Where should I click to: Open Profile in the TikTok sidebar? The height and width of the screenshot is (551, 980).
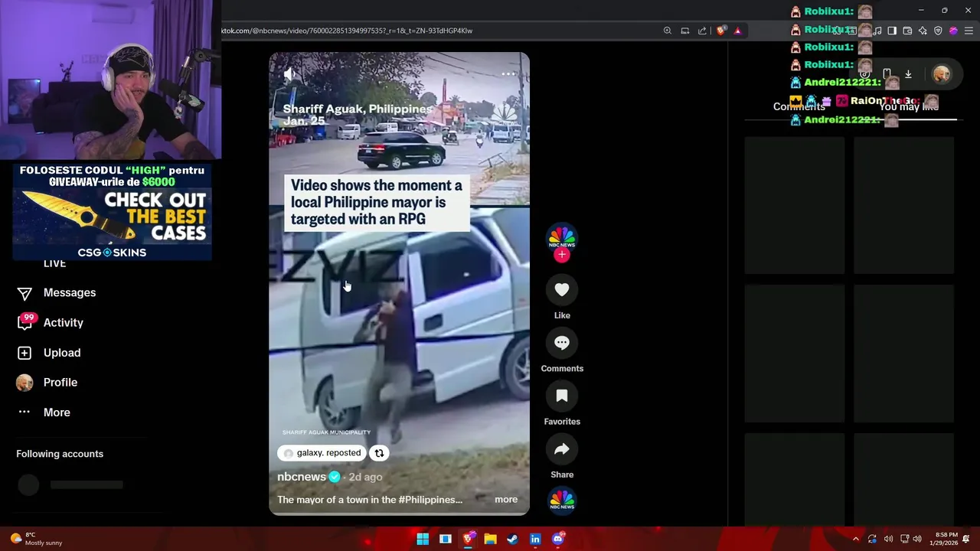tap(60, 382)
